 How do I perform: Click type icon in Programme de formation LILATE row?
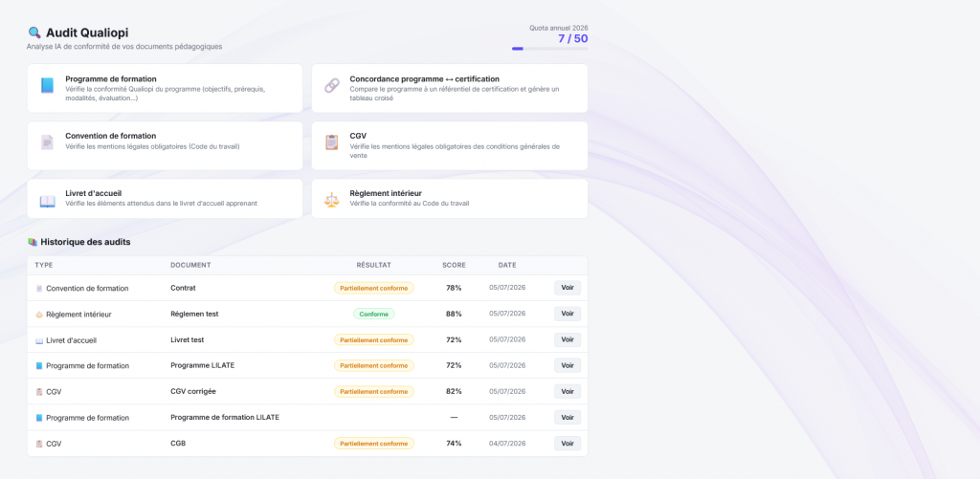click(39, 418)
